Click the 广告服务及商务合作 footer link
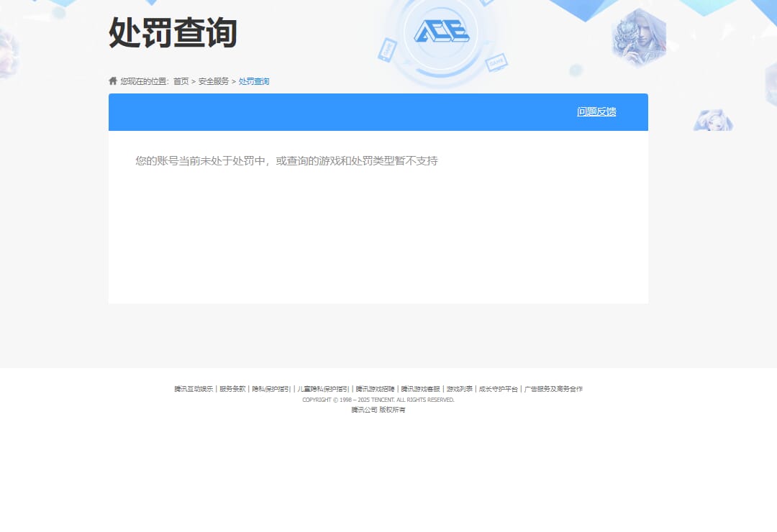The width and height of the screenshot is (777, 532). tap(553, 389)
